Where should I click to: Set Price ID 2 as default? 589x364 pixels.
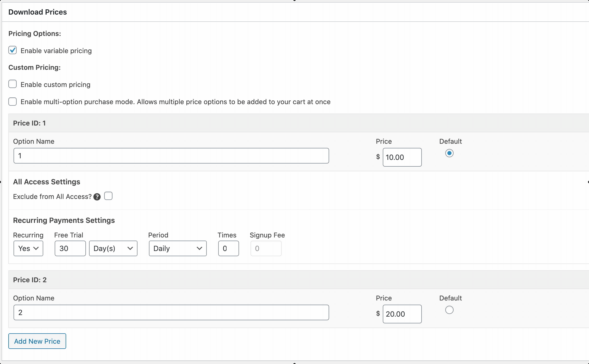point(449,310)
